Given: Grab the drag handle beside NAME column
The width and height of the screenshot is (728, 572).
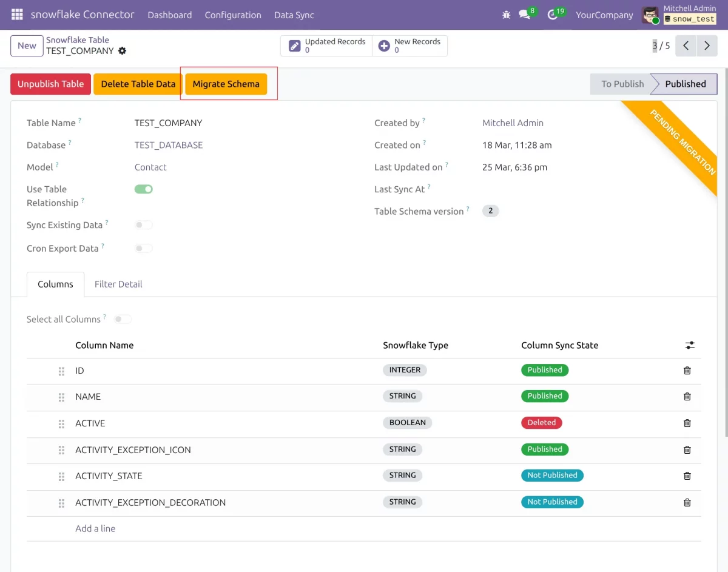Looking at the screenshot, I should [x=61, y=397].
